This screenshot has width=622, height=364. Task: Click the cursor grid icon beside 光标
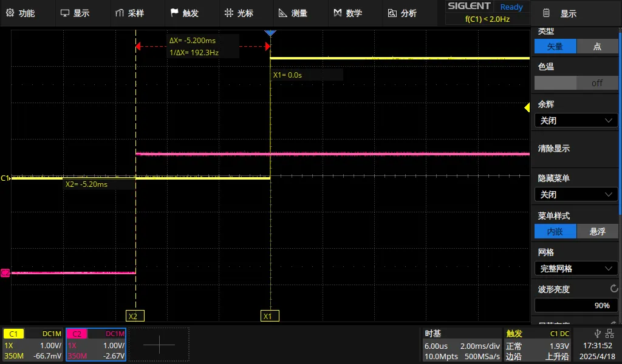click(x=229, y=13)
